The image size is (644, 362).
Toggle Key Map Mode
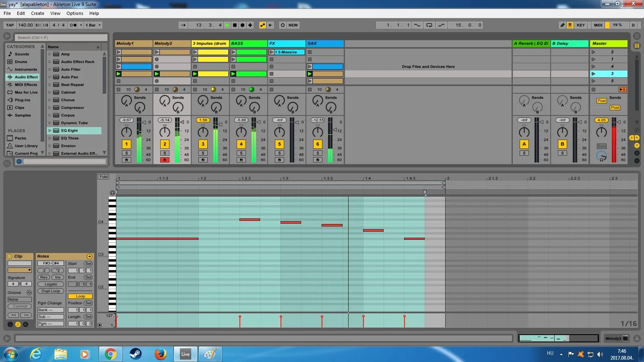[580, 25]
